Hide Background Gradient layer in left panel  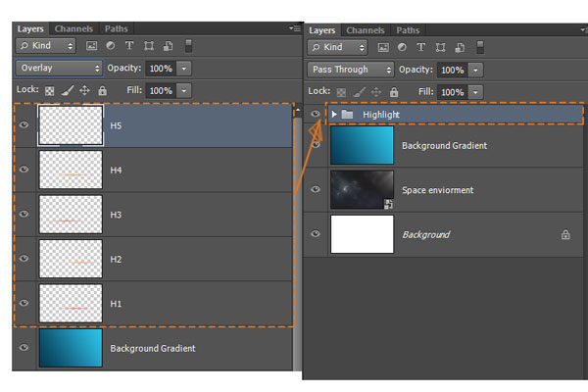[x=24, y=347]
